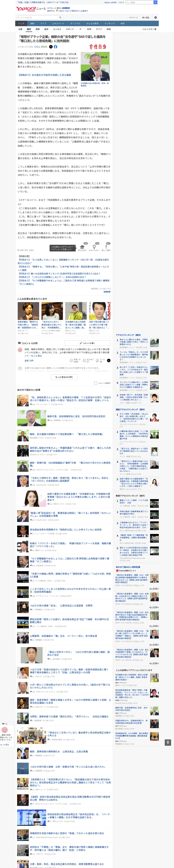This screenshot has height=868, width=174.
Task: Click the article photo of 馬場伸幸代表
Action: coord(95,66)
